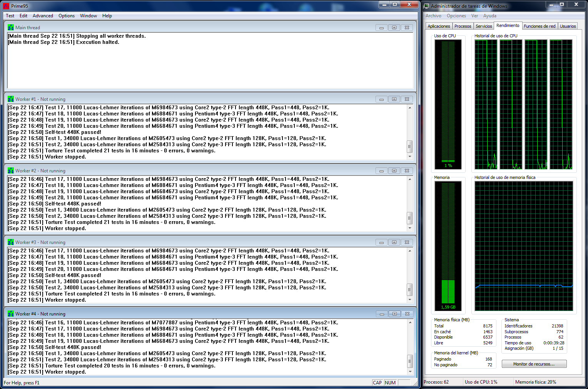Click the Task Manager title bar icon
588x389 pixels.
[x=426, y=6]
